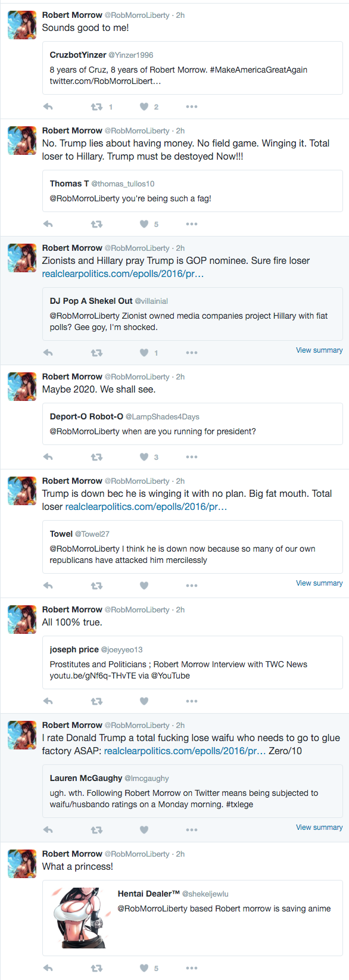
Task: Open joseph price's quoted tweet about TWC News
Action: [192, 662]
